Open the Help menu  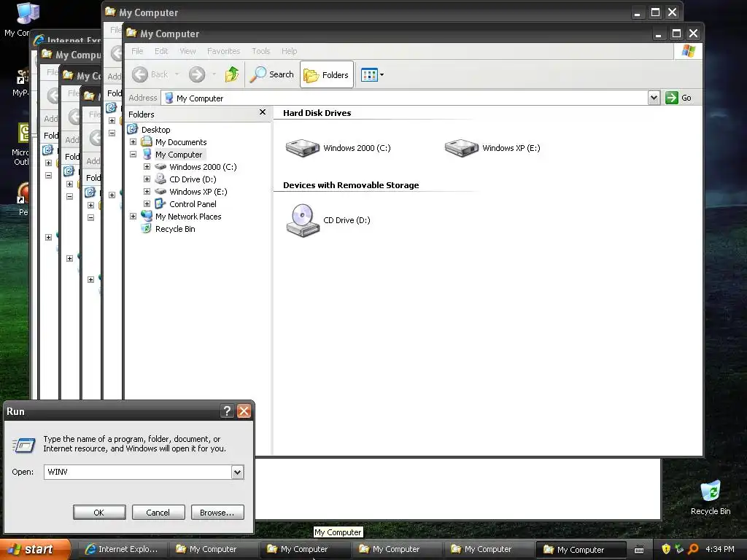point(289,51)
